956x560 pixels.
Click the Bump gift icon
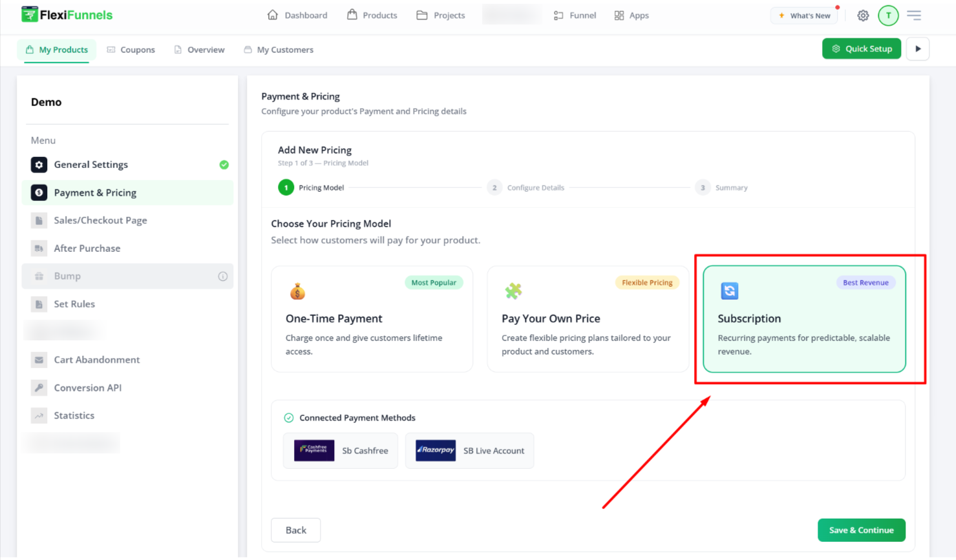click(x=39, y=276)
